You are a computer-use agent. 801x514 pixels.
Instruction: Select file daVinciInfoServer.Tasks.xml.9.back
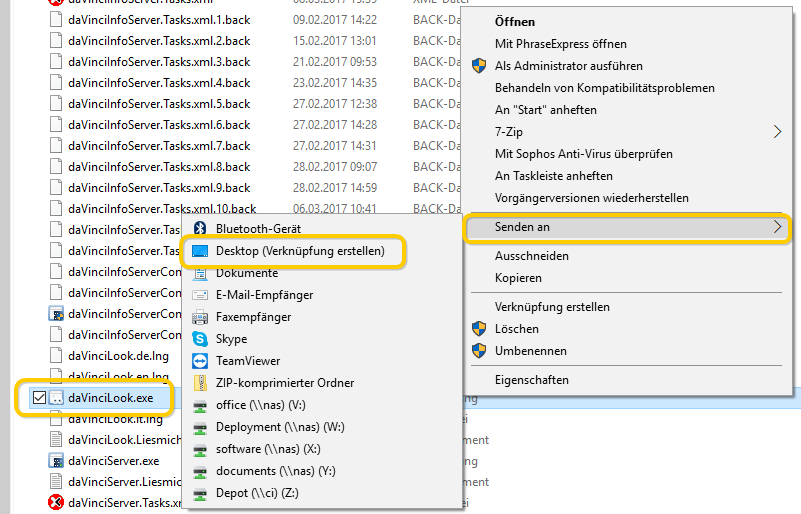[159, 188]
